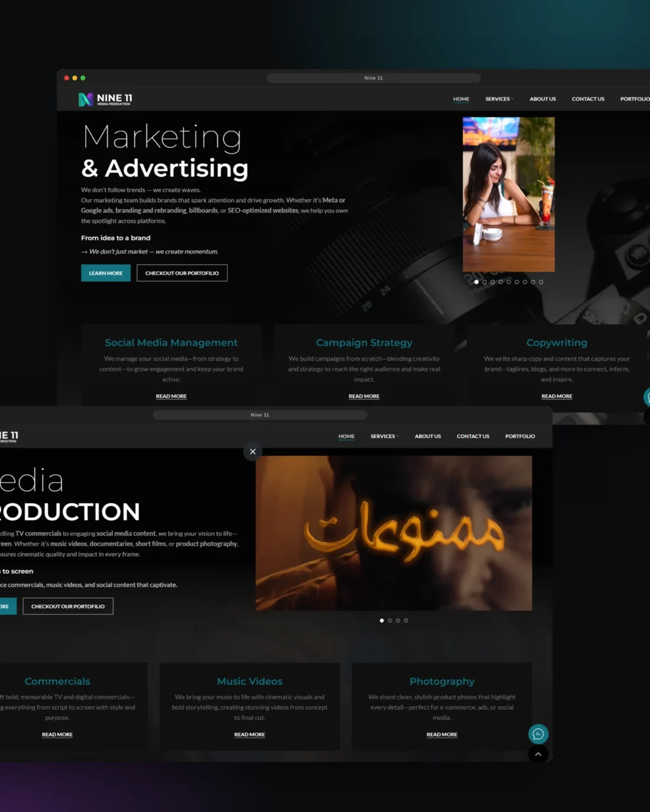Select the second carousel dot in the Marketing window
This screenshot has width=650, height=812.
click(485, 282)
